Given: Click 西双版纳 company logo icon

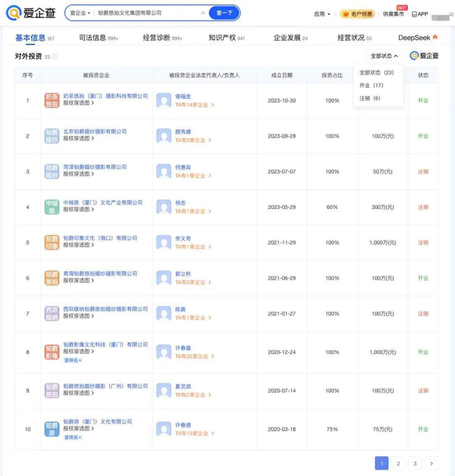Looking at the screenshot, I should pos(51,314).
